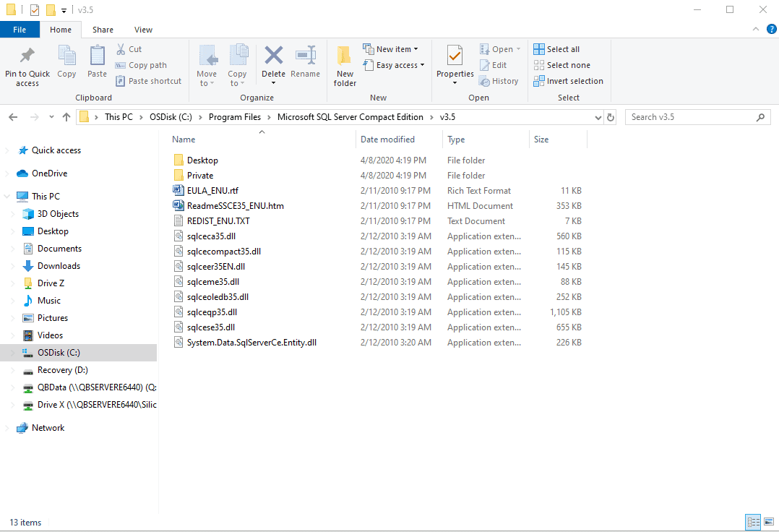
Task: Click quick access toolbar New folder icon
Action: (x=50, y=10)
